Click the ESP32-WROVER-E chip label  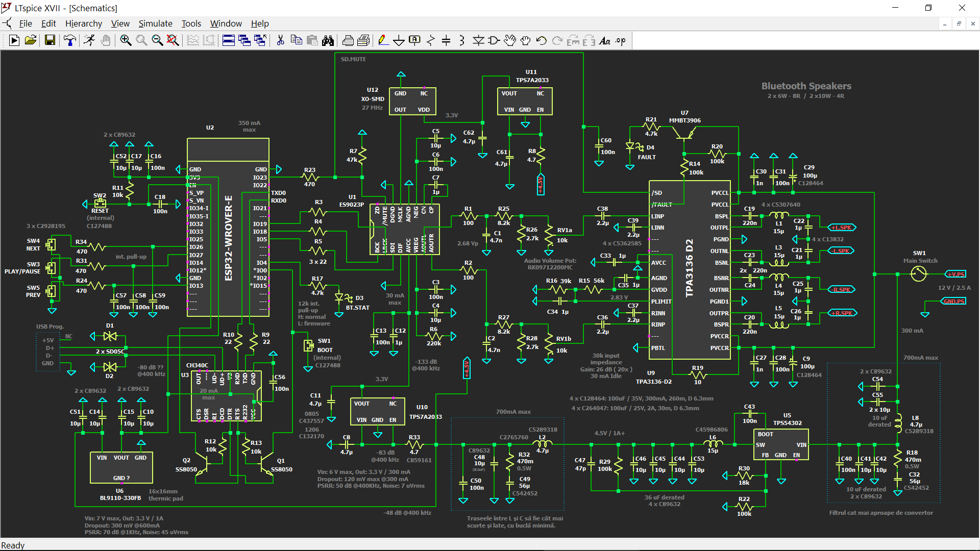[229, 238]
